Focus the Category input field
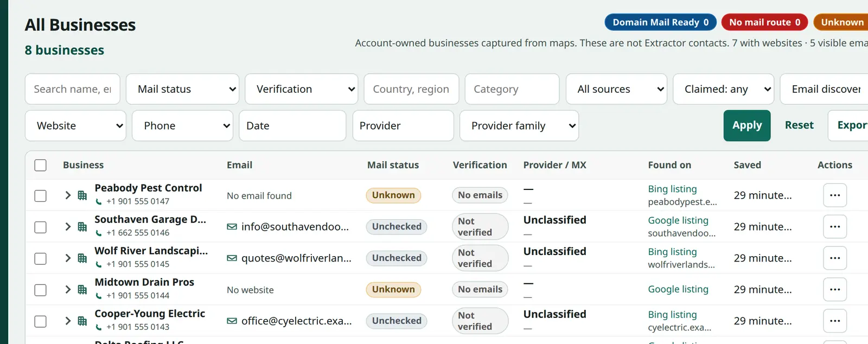Screen dimensions: 868x344 (x=512, y=89)
